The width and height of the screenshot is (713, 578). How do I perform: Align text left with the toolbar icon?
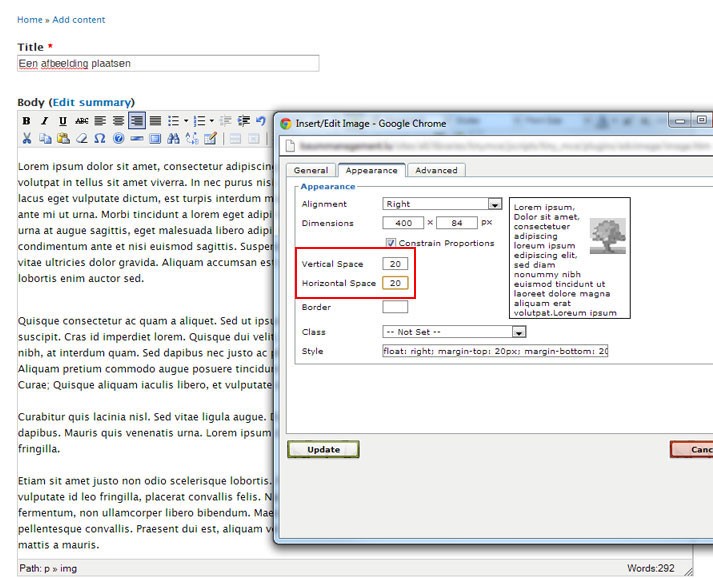pyautogui.click(x=101, y=121)
